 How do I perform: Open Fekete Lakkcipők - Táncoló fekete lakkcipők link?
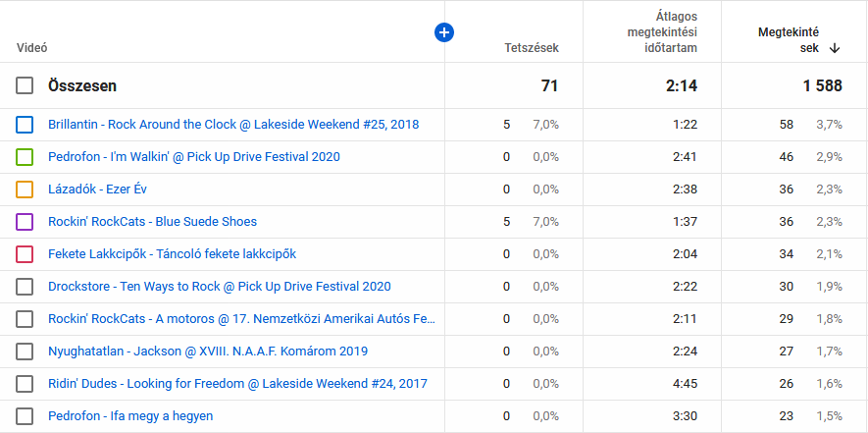172,254
